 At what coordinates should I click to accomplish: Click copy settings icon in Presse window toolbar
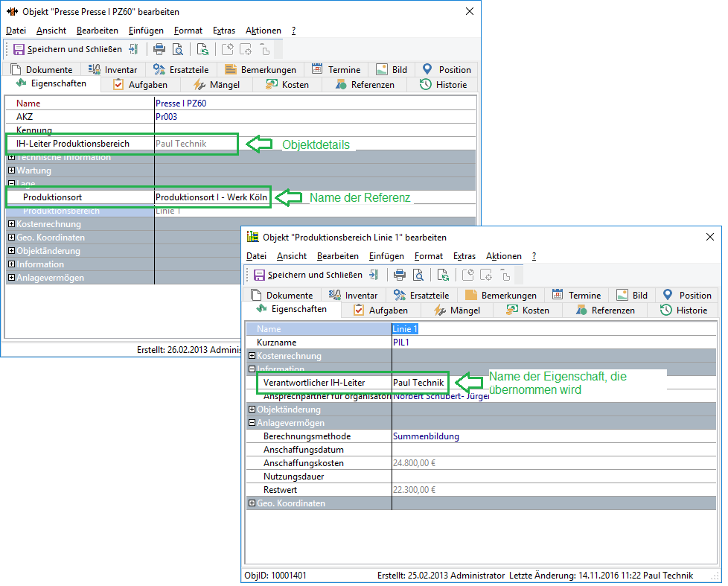tap(246, 49)
